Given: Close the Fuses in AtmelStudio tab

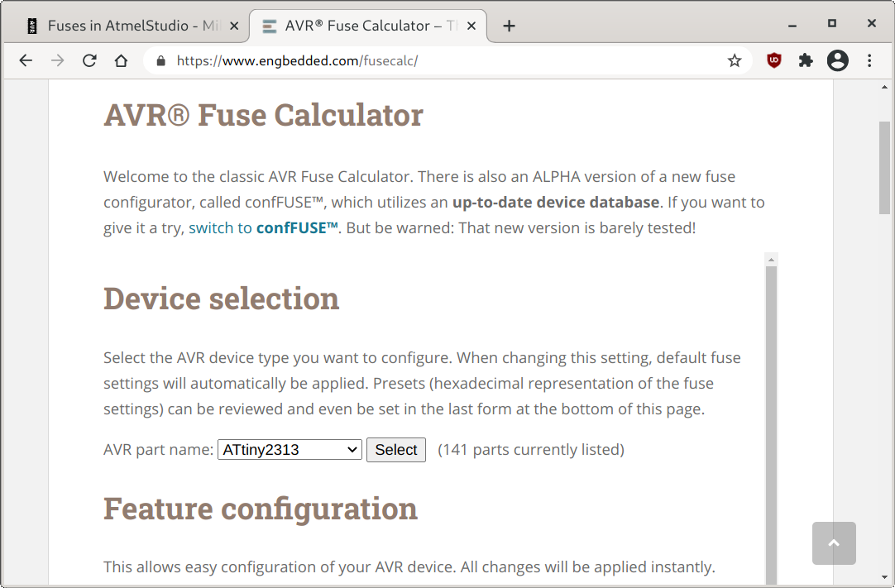Looking at the screenshot, I should coord(234,26).
